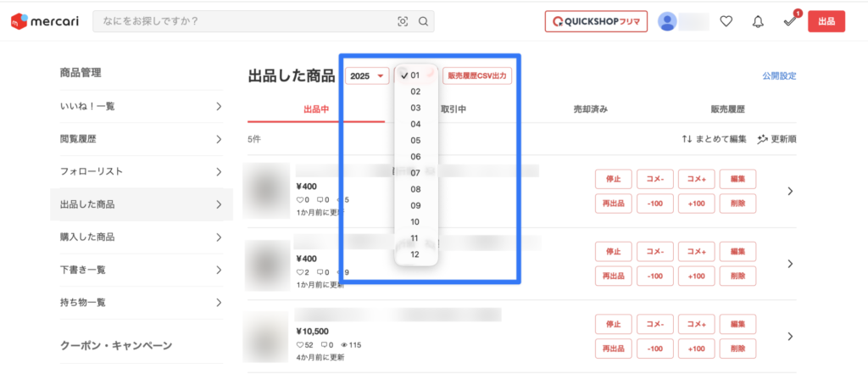Select month 07 from dropdown list
The height and width of the screenshot is (374, 868).
pos(415,173)
